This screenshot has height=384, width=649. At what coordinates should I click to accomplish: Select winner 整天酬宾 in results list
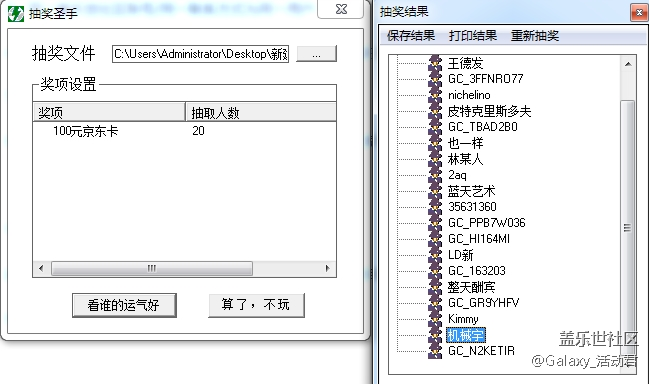471,287
